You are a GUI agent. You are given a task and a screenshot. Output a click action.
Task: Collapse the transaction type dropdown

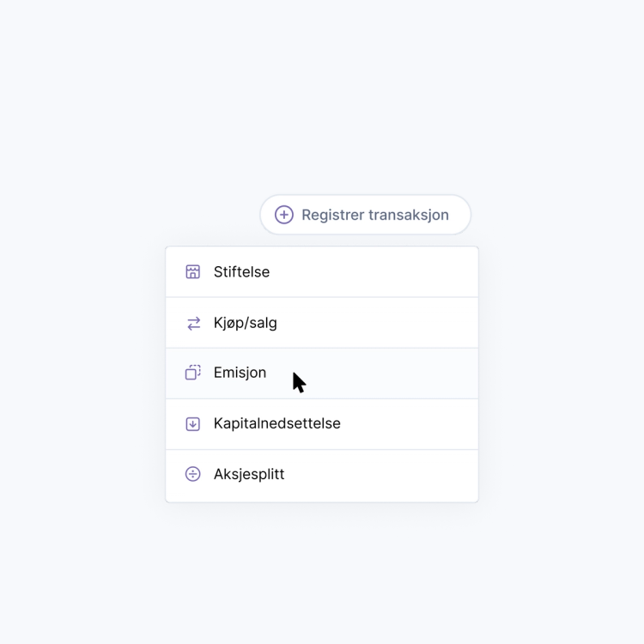point(366,215)
